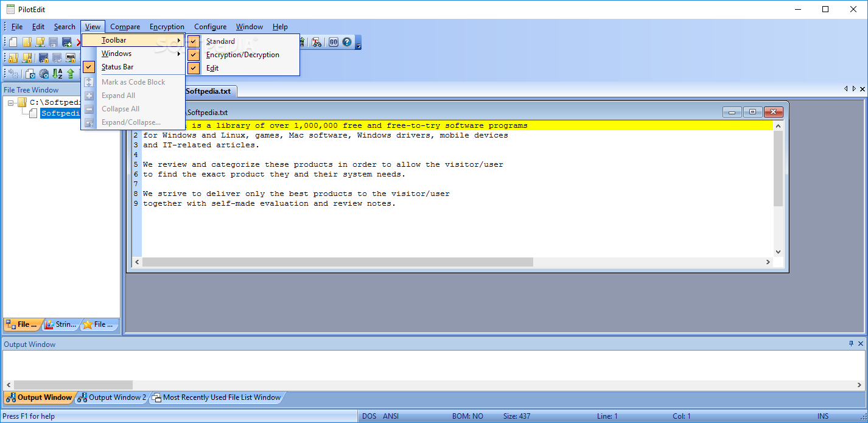Open the Configure menu
The width and height of the screenshot is (868, 423).
(x=210, y=27)
